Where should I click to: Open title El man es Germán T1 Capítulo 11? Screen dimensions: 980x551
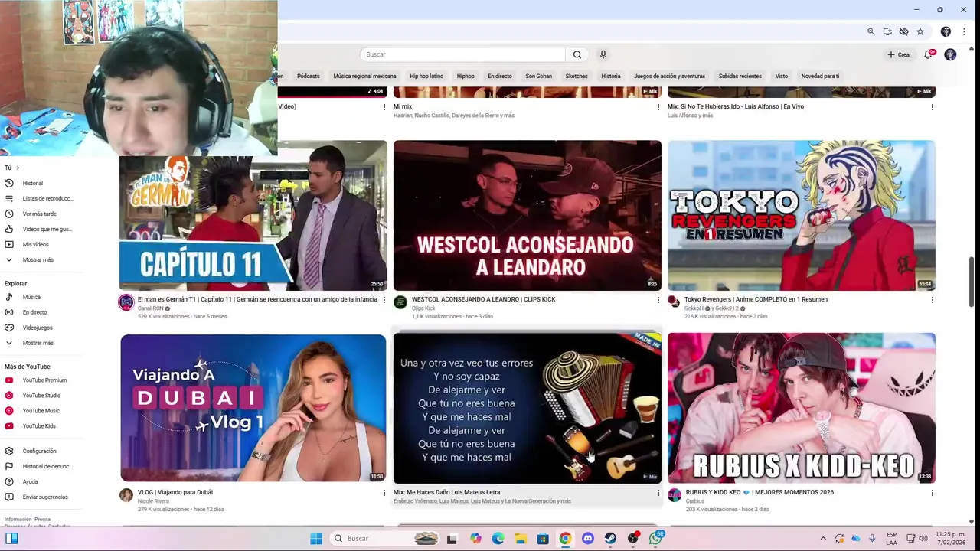(x=257, y=299)
